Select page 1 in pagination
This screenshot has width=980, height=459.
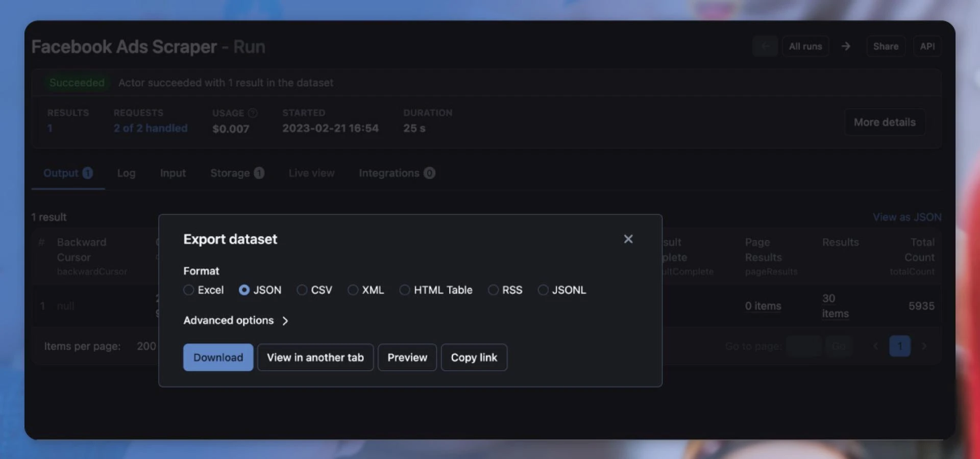(x=900, y=346)
